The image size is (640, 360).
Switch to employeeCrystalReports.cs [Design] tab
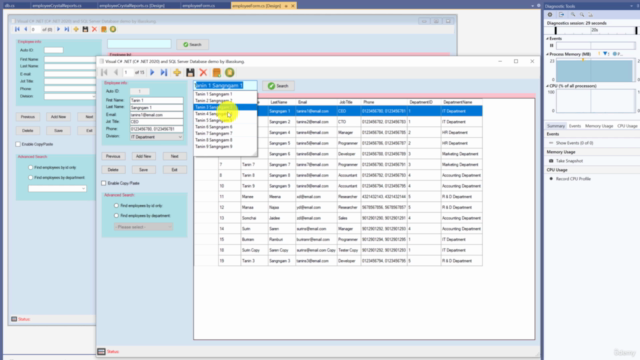(132, 6)
